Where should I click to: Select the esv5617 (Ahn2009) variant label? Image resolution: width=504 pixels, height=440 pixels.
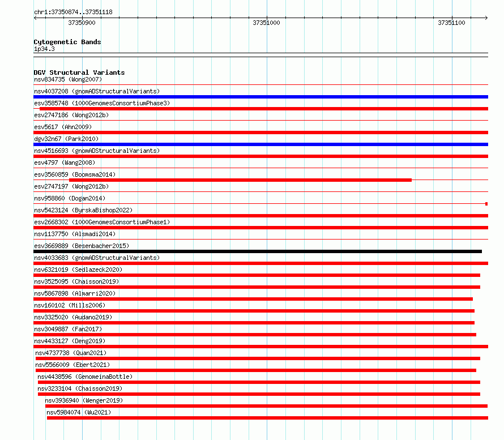pyautogui.click(x=63, y=127)
